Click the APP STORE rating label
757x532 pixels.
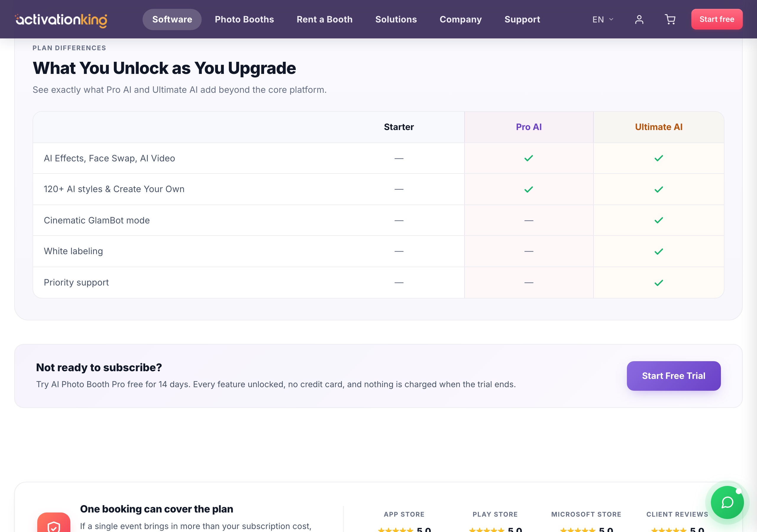(x=404, y=514)
